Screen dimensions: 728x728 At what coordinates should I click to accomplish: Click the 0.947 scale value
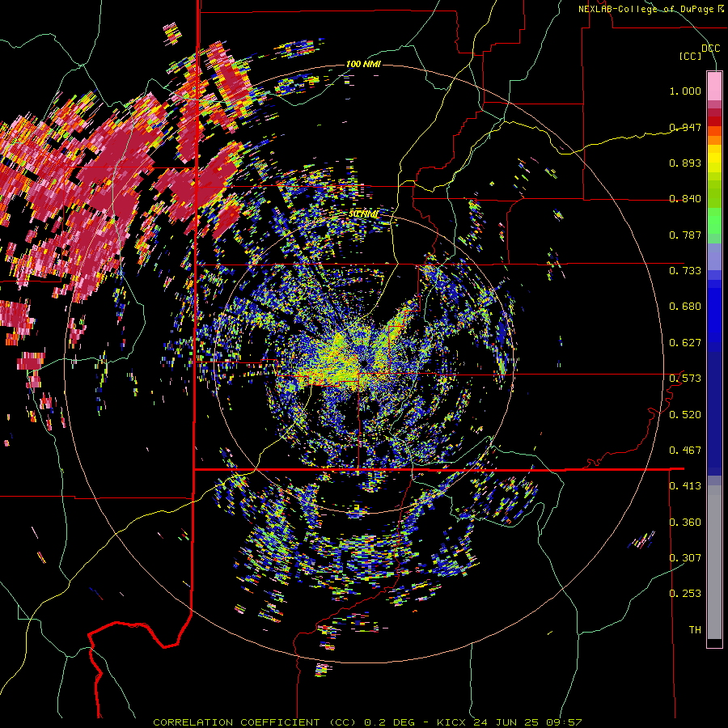(x=685, y=127)
